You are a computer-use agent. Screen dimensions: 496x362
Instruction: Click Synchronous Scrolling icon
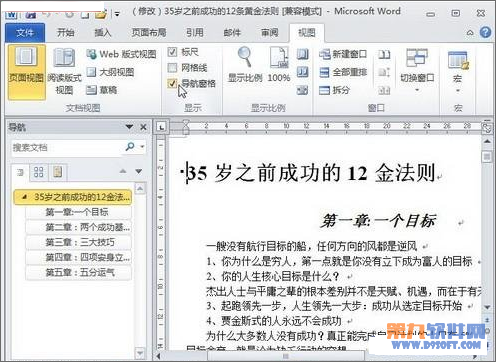tap(384, 72)
